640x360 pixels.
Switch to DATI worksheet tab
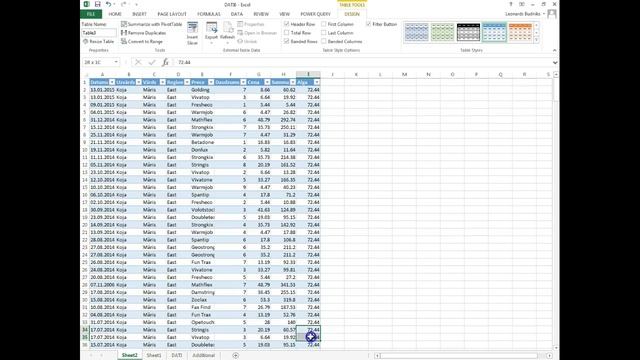(x=177, y=356)
